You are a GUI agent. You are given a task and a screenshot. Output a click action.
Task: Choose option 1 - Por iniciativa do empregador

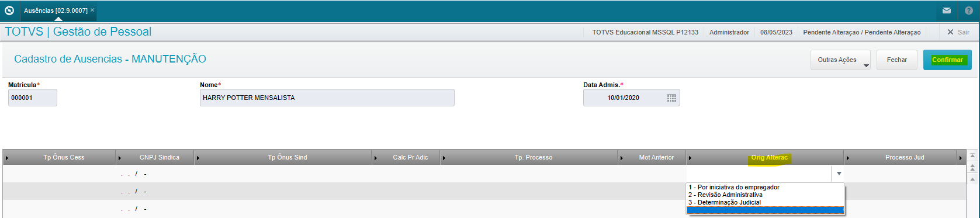coord(765,187)
